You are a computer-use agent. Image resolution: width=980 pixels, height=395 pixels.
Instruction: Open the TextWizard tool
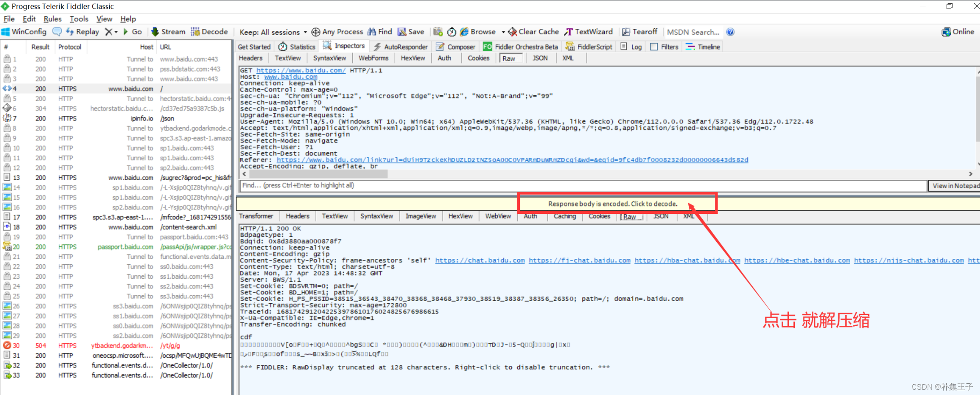(x=589, y=32)
